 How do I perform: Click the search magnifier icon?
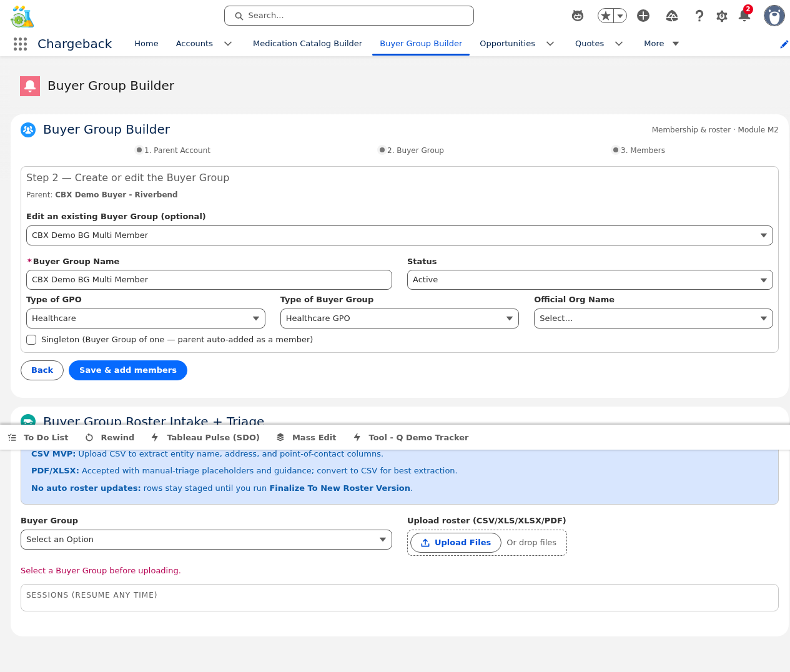tap(239, 16)
